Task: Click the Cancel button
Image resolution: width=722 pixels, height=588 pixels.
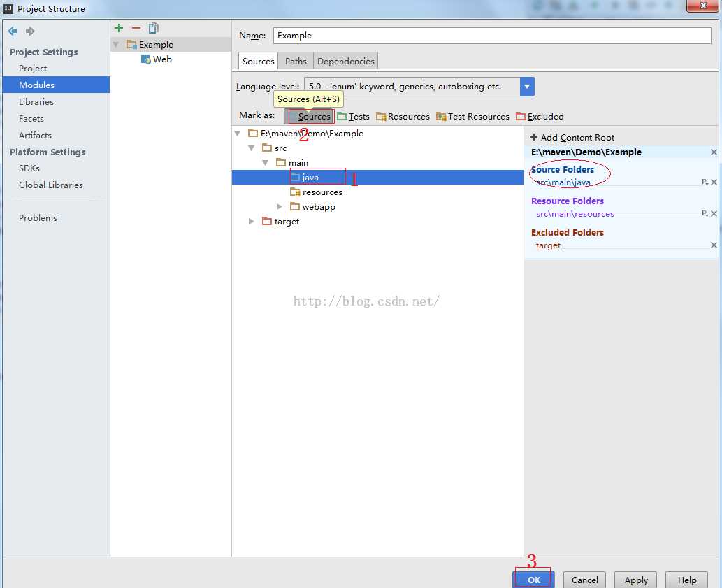Action: [584, 580]
